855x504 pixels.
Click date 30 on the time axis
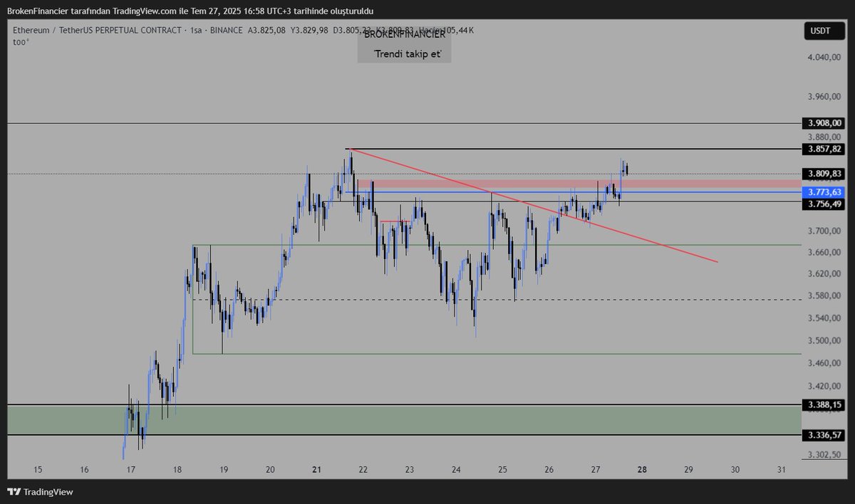pos(735,470)
